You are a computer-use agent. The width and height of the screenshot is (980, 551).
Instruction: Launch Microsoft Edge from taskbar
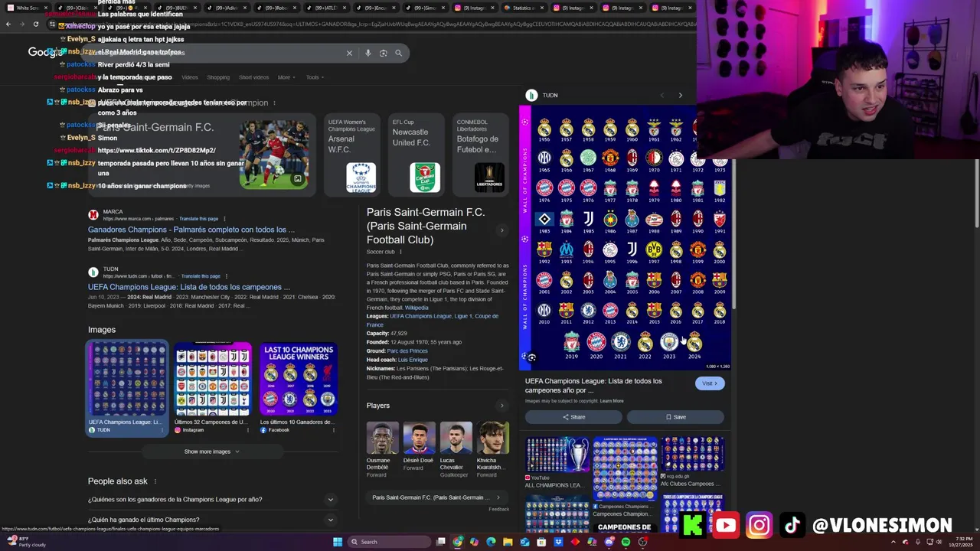coord(491,542)
